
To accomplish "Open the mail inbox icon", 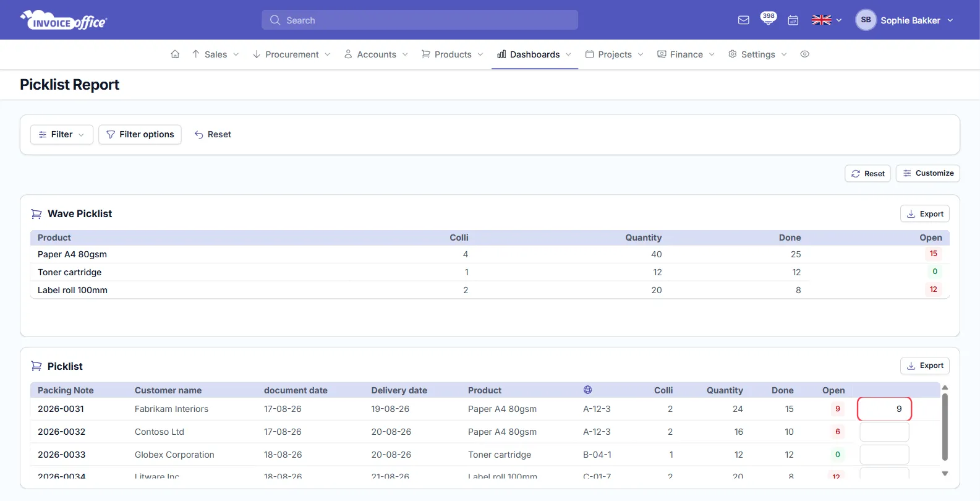I will [744, 20].
